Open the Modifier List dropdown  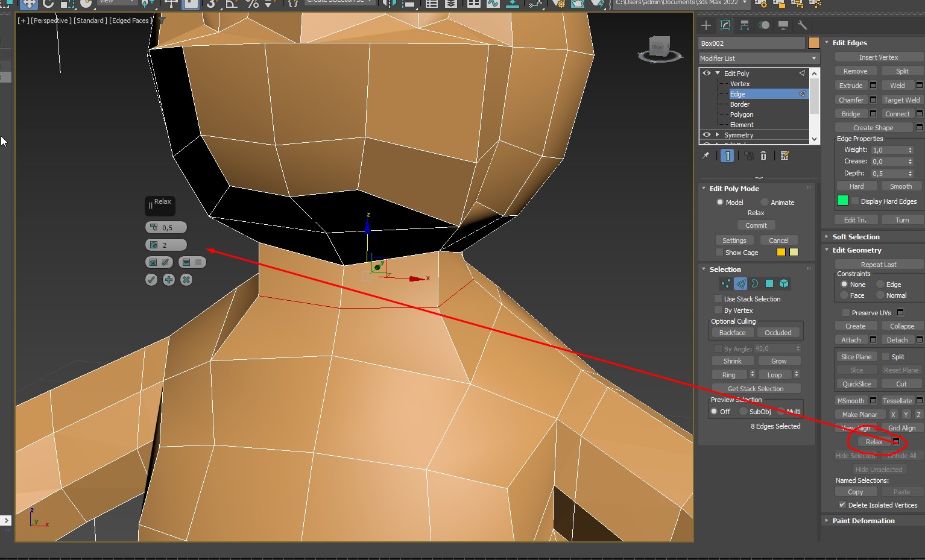point(758,58)
